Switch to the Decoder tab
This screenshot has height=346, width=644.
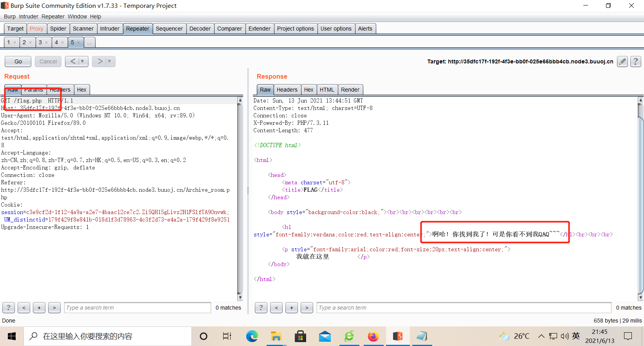pyautogui.click(x=200, y=29)
